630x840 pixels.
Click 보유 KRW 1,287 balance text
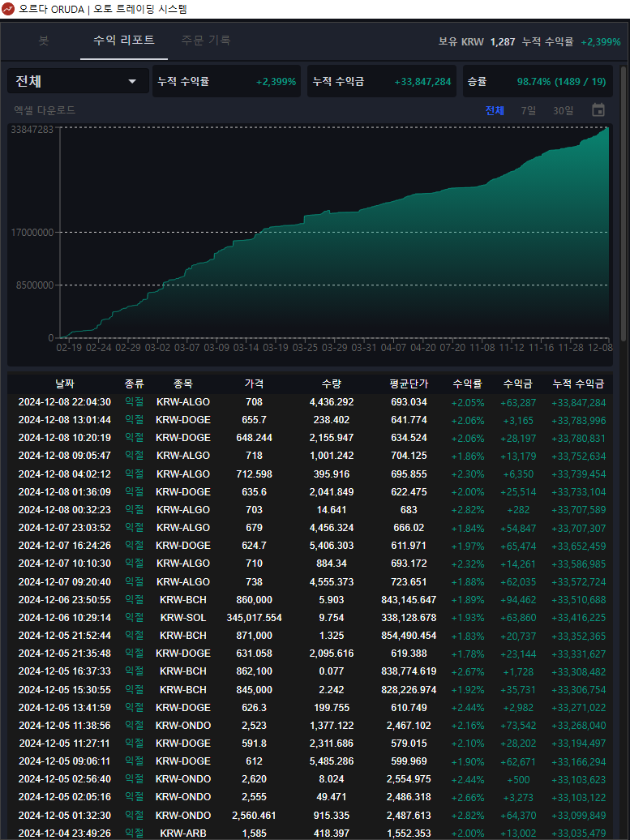pos(476,42)
